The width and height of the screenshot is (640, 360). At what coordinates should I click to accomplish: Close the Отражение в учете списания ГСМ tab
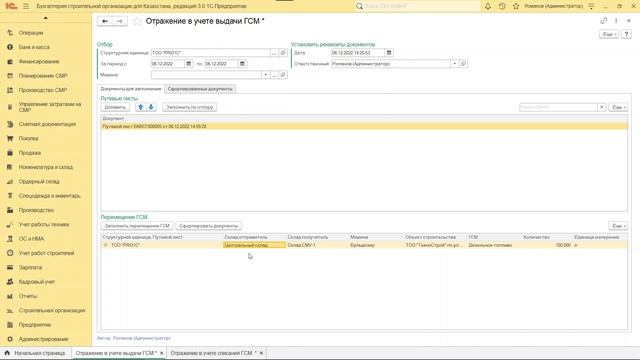tap(261, 353)
